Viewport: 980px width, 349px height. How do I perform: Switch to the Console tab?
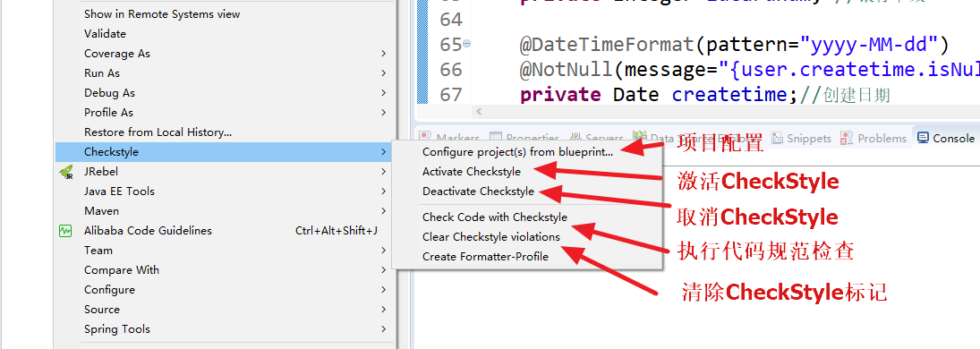[946, 138]
